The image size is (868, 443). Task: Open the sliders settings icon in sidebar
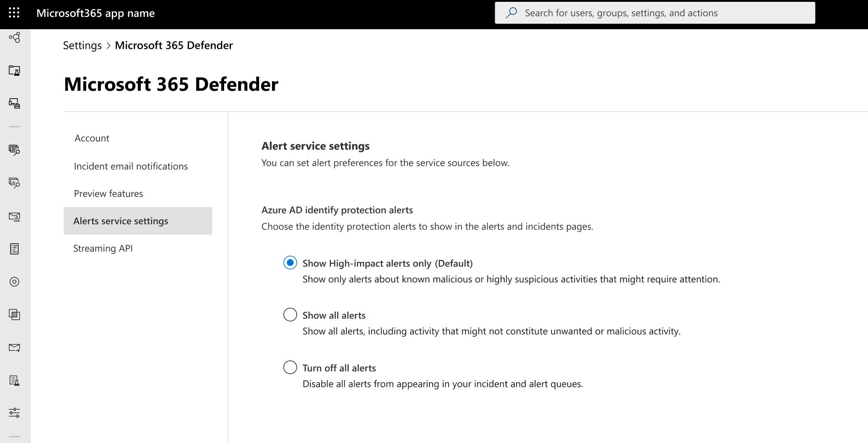(x=15, y=413)
